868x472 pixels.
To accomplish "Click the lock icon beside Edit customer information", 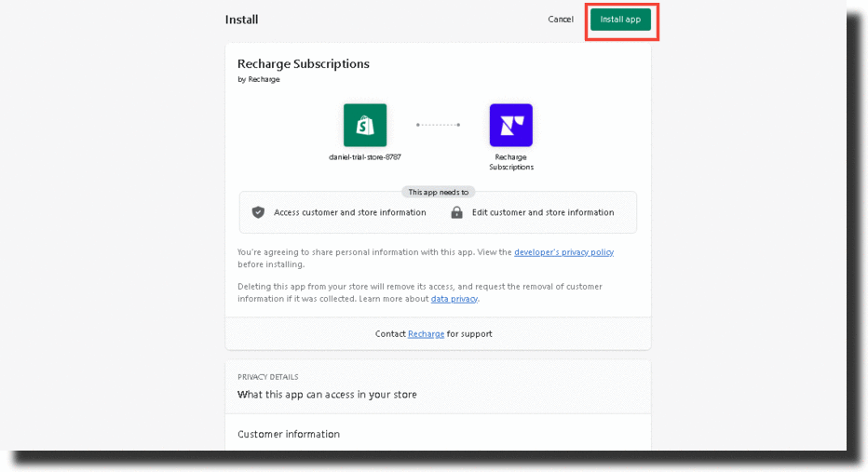I will 456,212.
